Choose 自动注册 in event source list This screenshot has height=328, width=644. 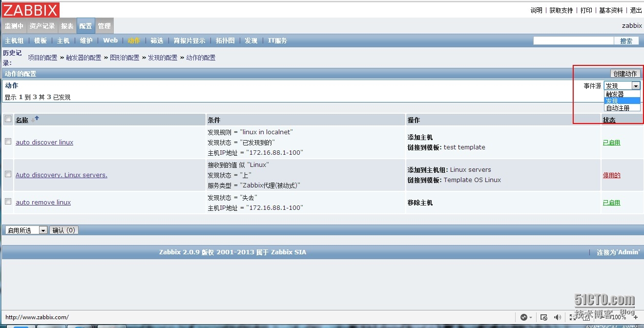coord(622,108)
